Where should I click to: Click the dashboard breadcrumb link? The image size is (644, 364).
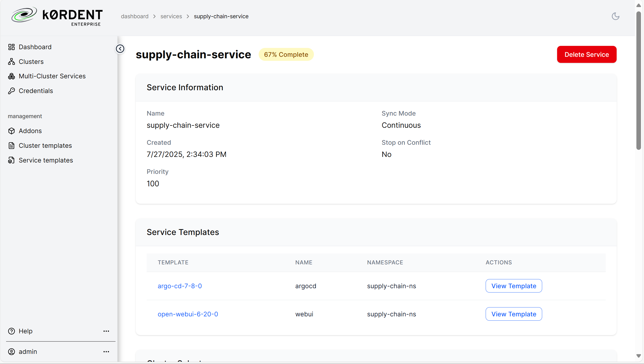coord(135,16)
